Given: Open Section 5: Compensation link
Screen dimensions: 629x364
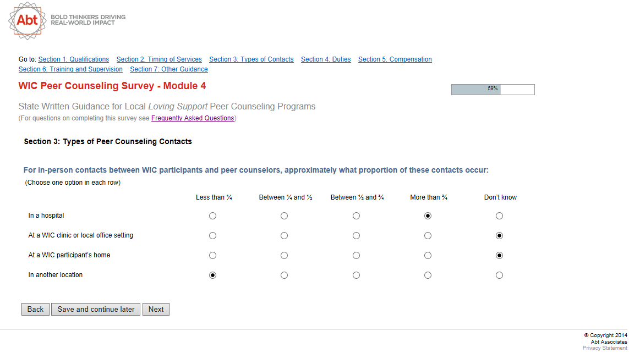Looking at the screenshot, I should (395, 59).
